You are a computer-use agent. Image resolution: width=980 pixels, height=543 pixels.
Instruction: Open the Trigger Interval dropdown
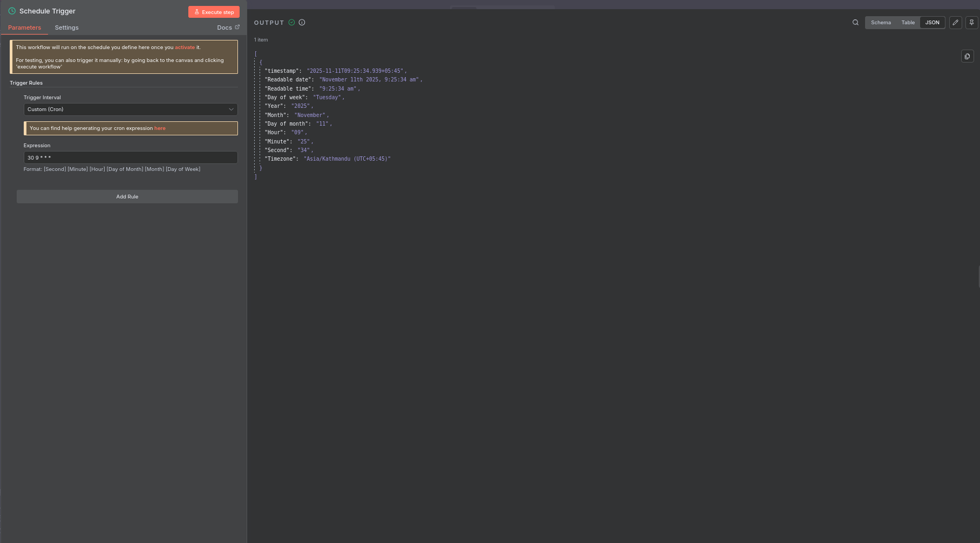(x=131, y=109)
